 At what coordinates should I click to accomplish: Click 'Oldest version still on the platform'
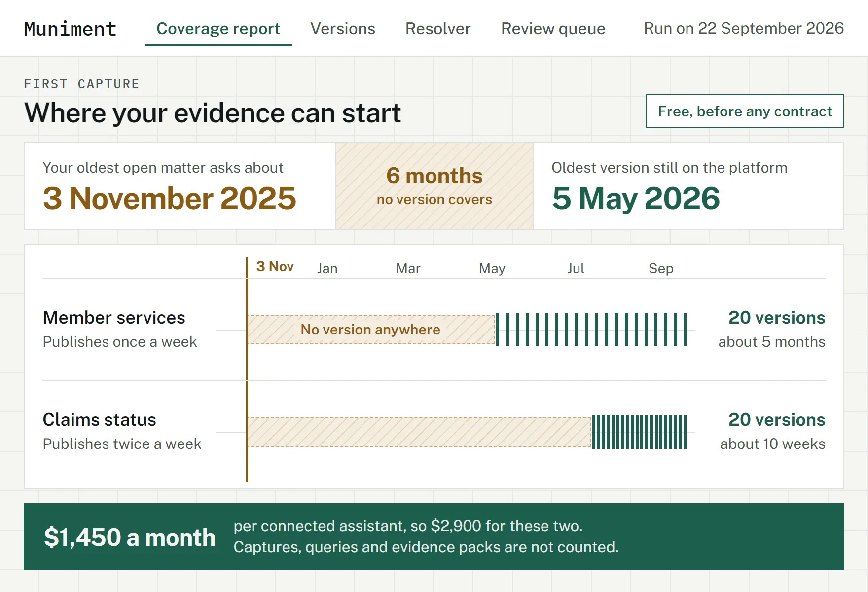click(669, 168)
